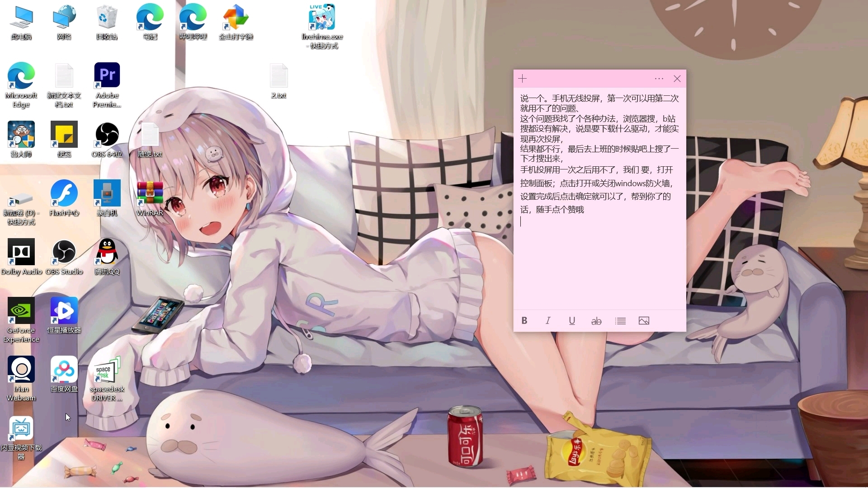Create new note with plus icon

(523, 79)
